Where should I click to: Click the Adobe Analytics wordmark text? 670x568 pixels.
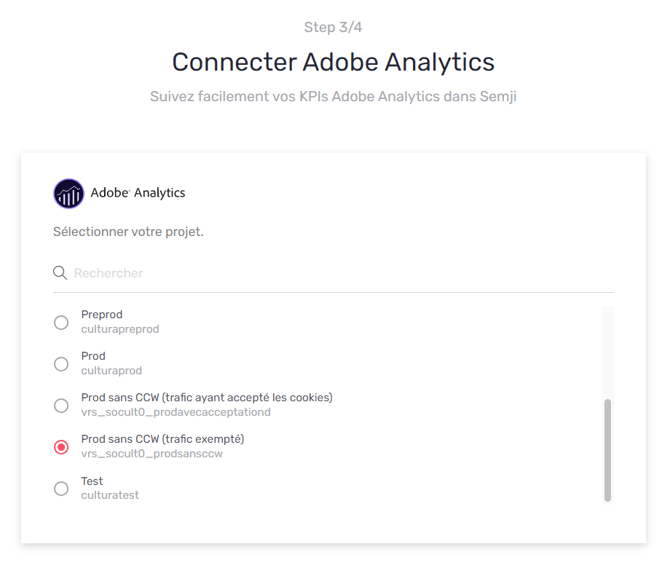pyautogui.click(x=138, y=193)
